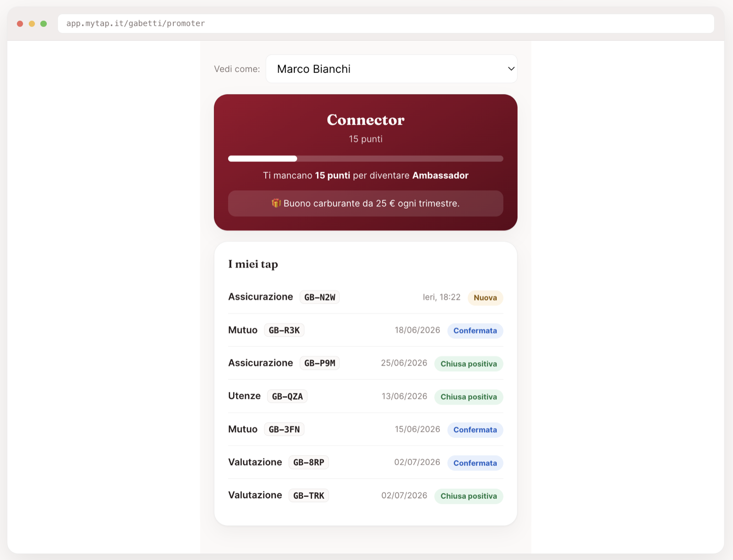Click Assicurazione label in the GB-N2W row
This screenshot has height=560, width=733.
click(261, 297)
